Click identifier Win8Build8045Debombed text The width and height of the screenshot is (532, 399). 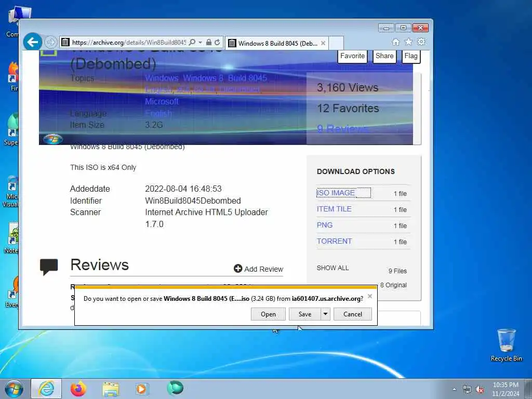coord(193,201)
